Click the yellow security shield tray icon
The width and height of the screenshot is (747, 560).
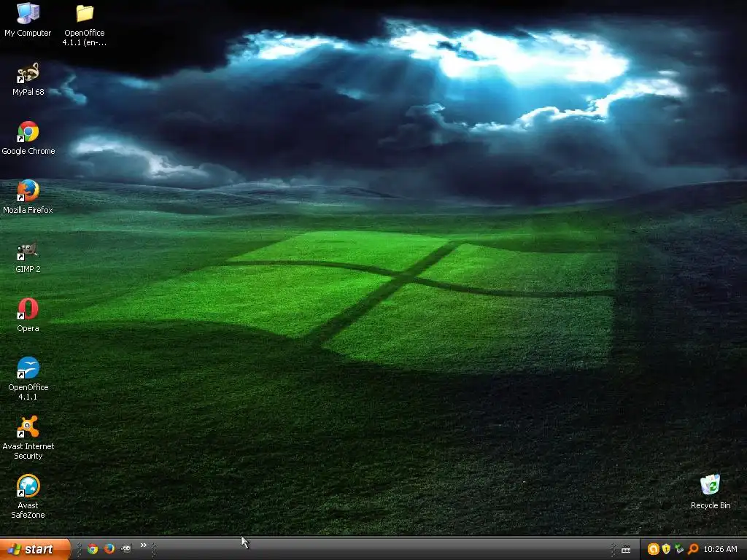tap(667, 549)
